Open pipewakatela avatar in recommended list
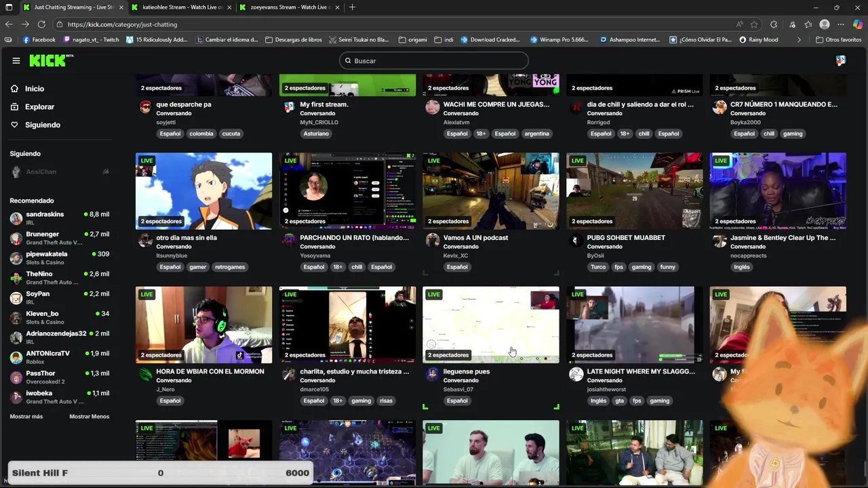 (16, 258)
